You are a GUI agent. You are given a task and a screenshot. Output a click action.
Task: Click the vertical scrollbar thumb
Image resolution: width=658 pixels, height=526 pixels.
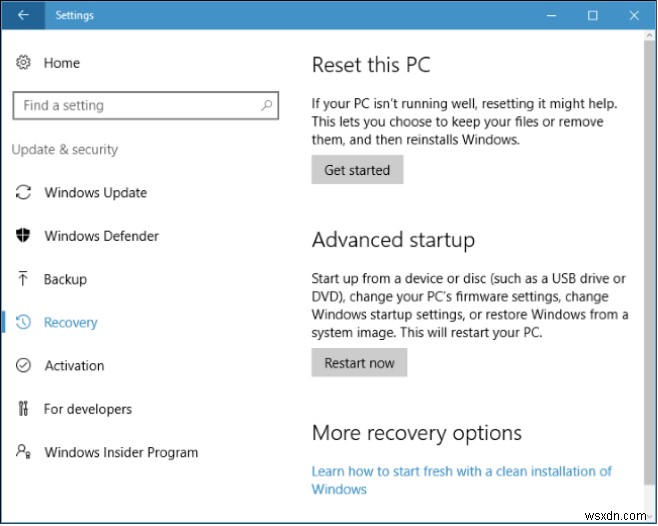tap(649, 262)
